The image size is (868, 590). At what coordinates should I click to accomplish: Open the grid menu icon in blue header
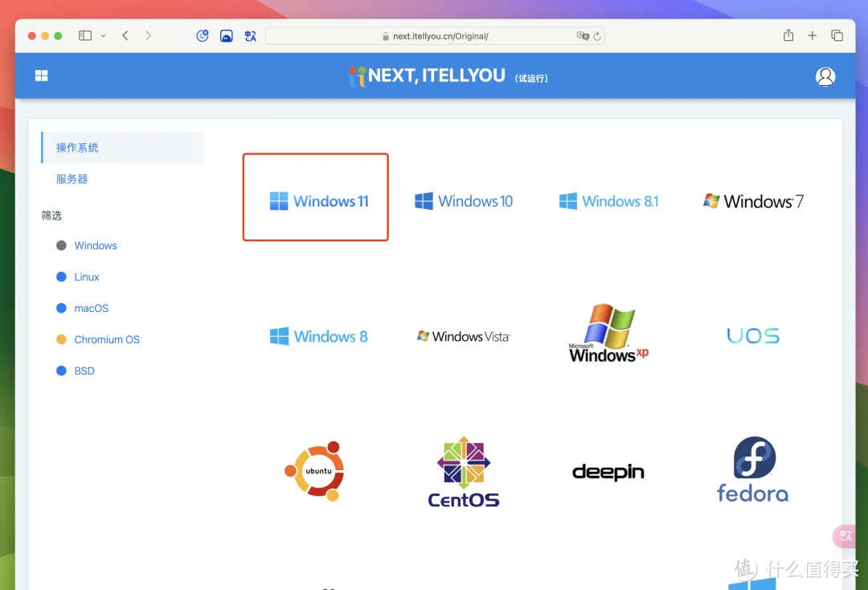click(x=42, y=76)
